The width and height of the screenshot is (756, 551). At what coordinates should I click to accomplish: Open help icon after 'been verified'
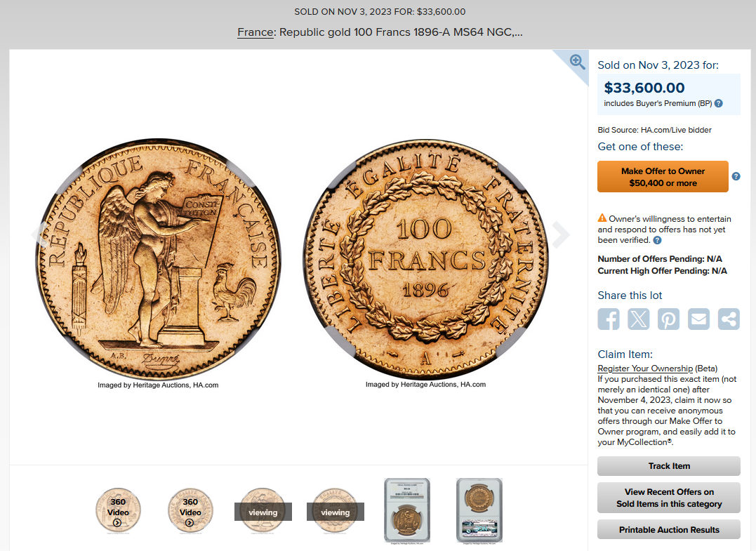[x=657, y=240]
